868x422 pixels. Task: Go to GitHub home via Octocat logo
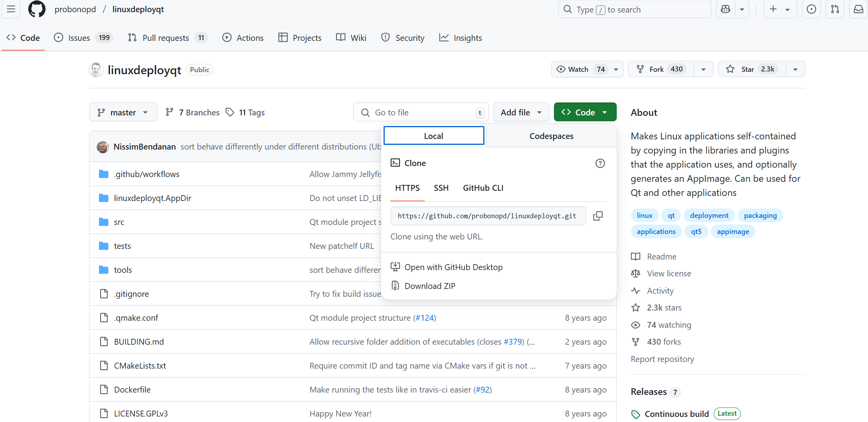point(37,9)
